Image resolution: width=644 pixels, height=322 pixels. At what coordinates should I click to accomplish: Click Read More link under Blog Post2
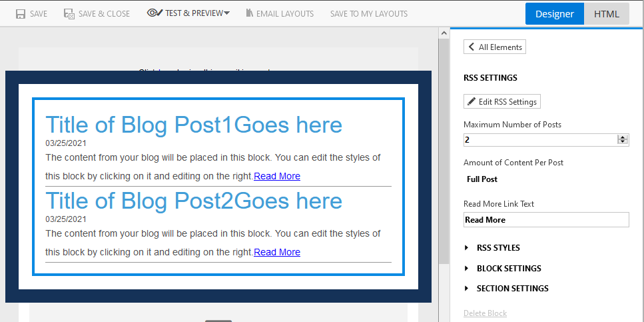277,252
